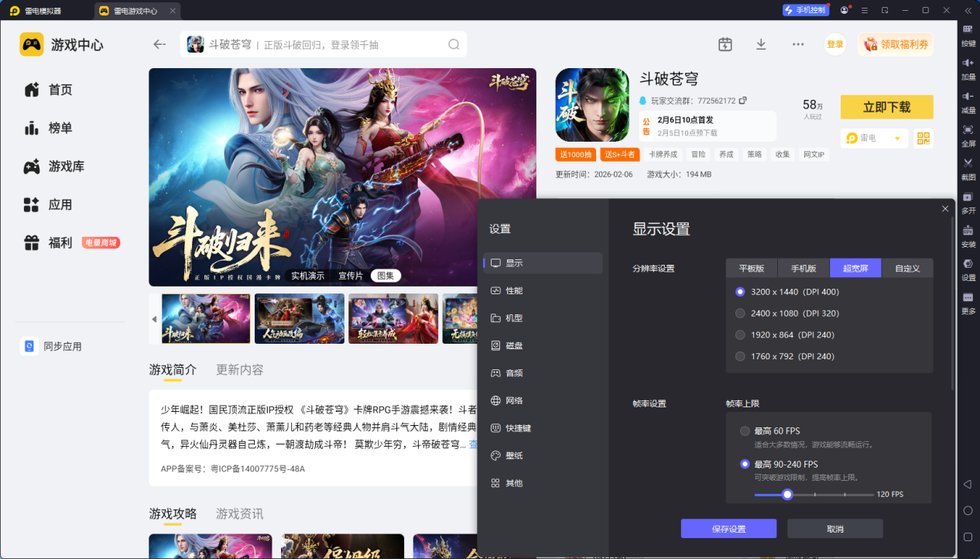Open the 其他 settings category
980x559 pixels.
543,483
